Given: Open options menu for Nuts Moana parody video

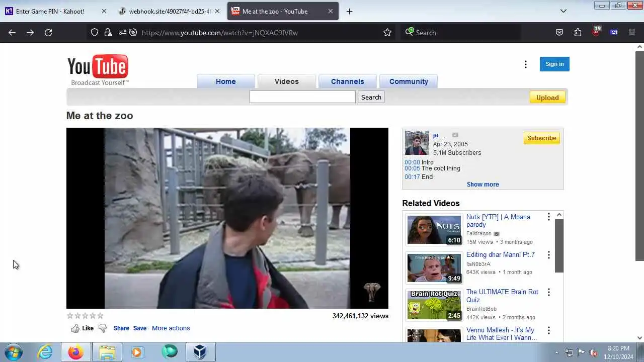Looking at the screenshot, I should pos(549,217).
